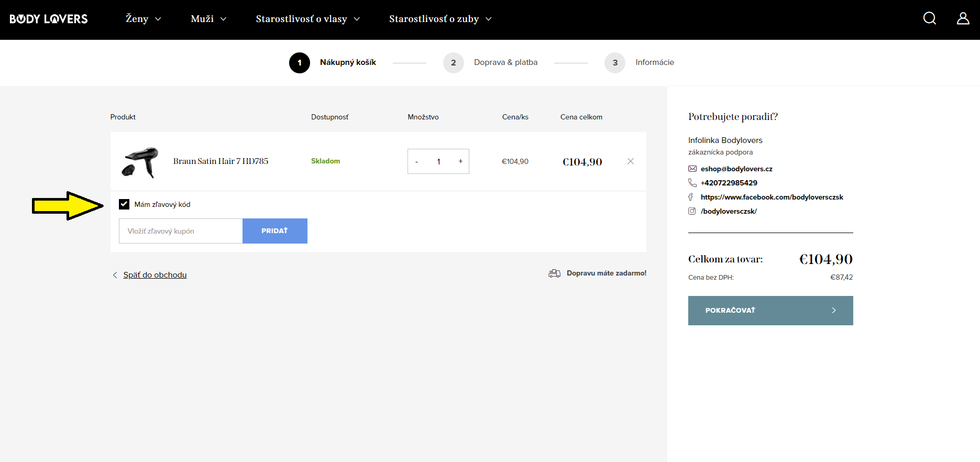The height and width of the screenshot is (462, 980).
Task: Open eshop@bodylovers.cz email link
Action: pyautogui.click(x=736, y=169)
